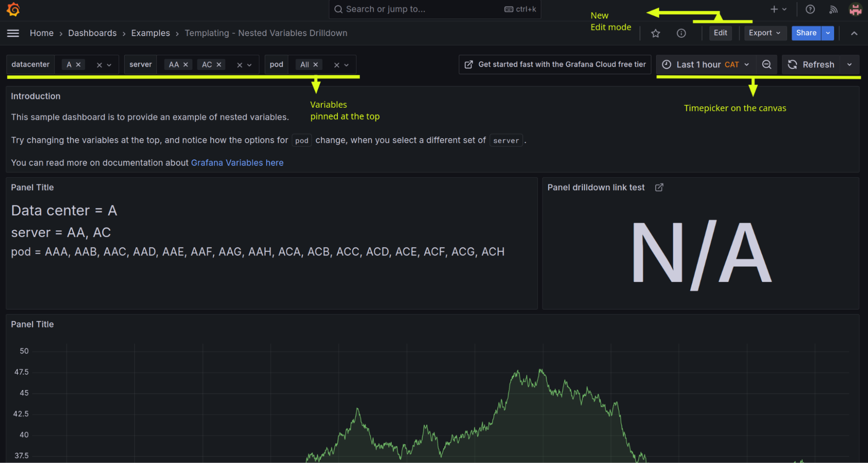The width and height of the screenshot is (868, 463).
Task: Navigate to the Examples breadcrumb
Action: 150,33
